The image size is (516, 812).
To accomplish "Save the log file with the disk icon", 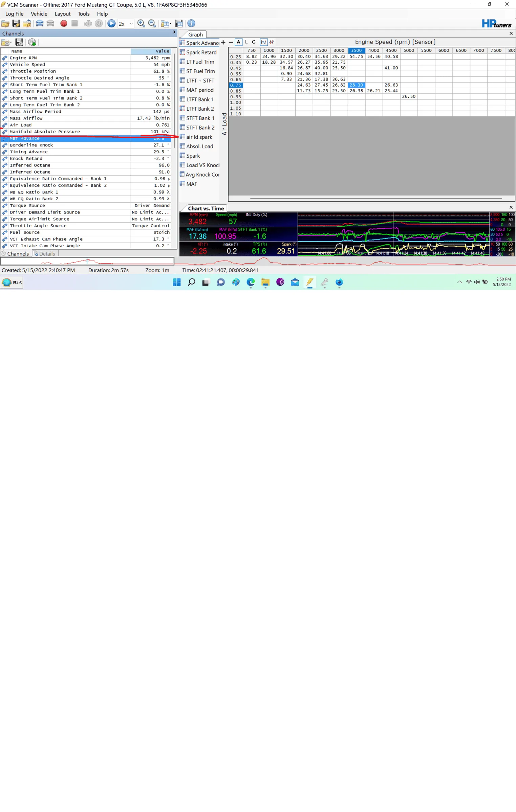I will click(16, 24).
